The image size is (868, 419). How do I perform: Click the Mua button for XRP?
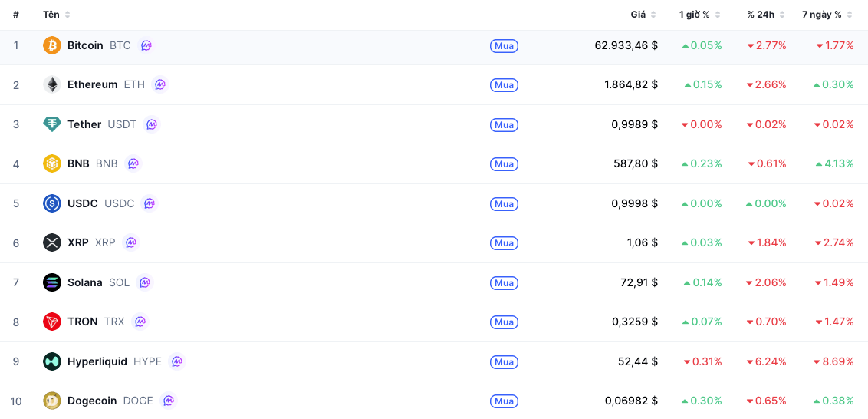[x=504, y=242]
